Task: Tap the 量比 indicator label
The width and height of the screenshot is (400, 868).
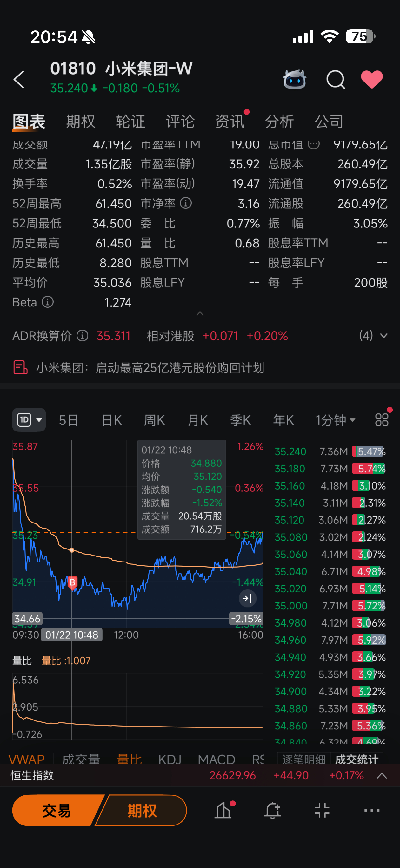Action: [x=22, y=661]
